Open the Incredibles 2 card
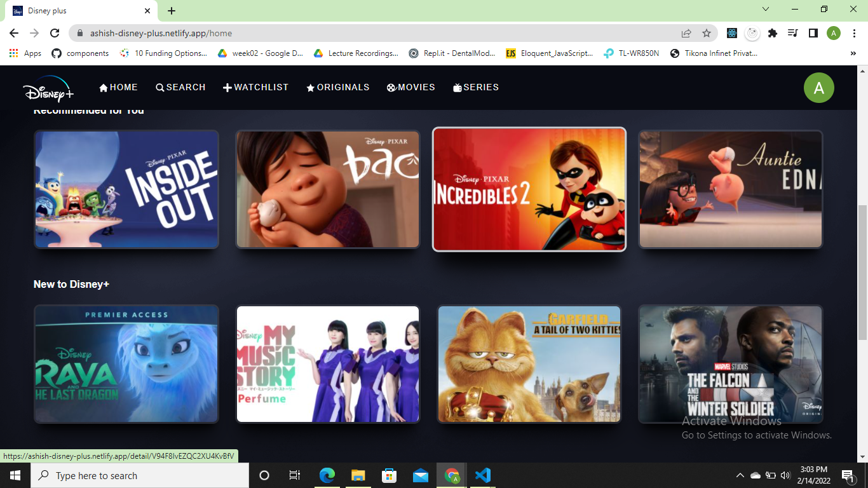Image resolution: width=868 pixels, height=488 pixels. [x=529, y=189]
